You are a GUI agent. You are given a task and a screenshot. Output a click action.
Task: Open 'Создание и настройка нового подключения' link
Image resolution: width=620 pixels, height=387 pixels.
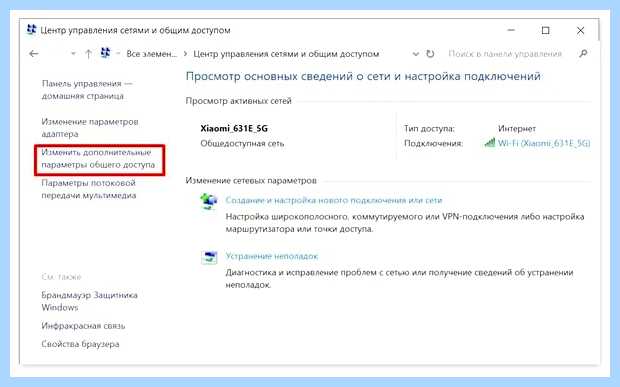pos(334,200)
